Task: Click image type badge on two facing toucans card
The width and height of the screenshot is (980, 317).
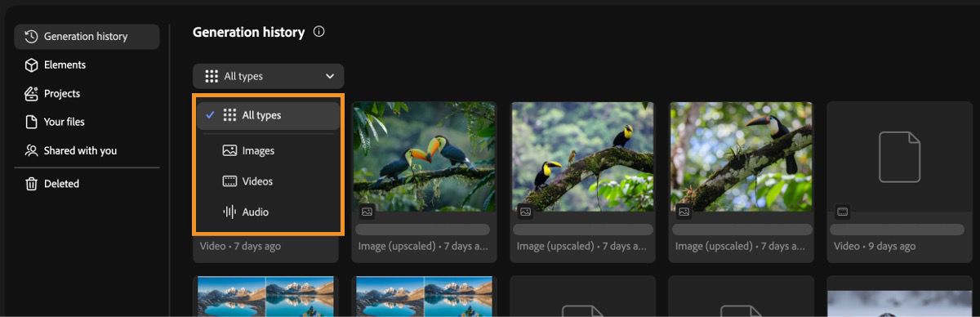Action: point(367,212)
